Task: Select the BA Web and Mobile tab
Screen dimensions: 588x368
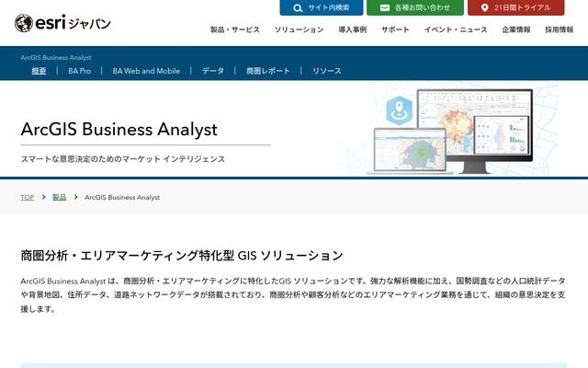Action: (x=146, y=71)
